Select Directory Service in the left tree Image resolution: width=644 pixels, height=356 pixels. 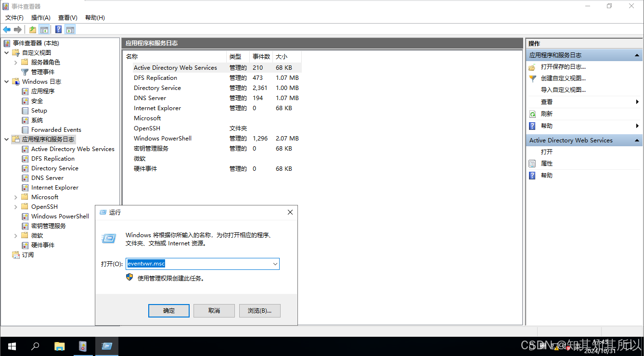[55, 168]
